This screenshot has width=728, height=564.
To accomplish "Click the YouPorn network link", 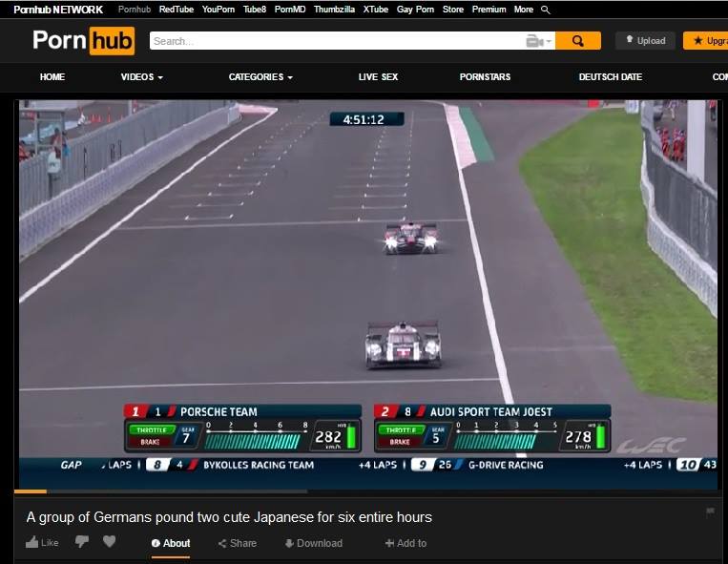I will click(x=218, y=10).
